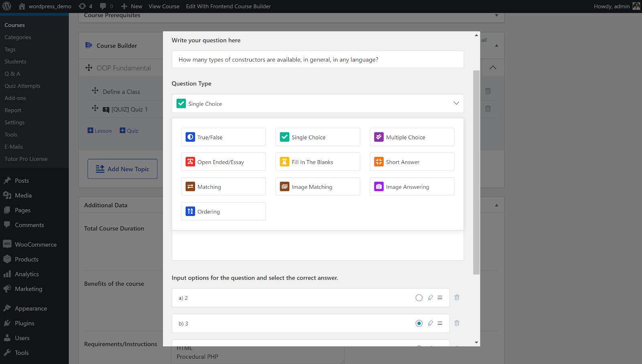Image resolution: width=642 pixels, height=364 pixels.
Task: Add a Lesson to the topic
Action: point(100,131)
